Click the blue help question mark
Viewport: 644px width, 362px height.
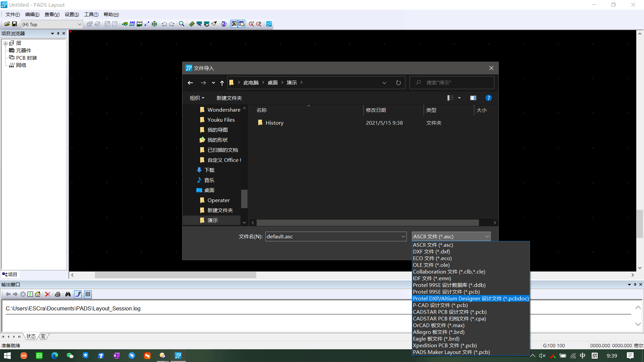489,98
